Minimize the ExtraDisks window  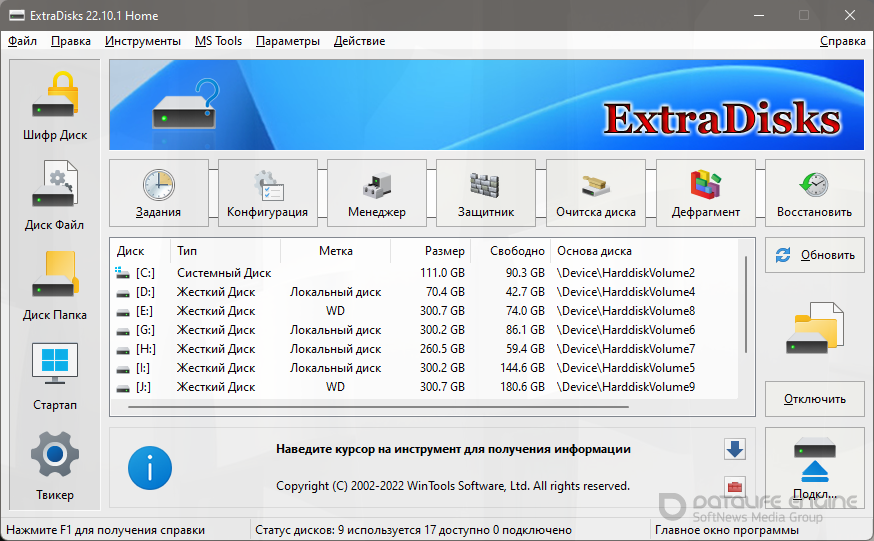point(759,15)
